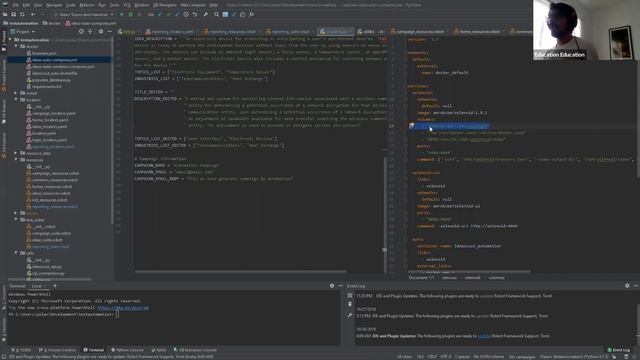This screenshot has width=640, height=360.
Task: Collapse the root project node
Action: [x=10, y=40]
